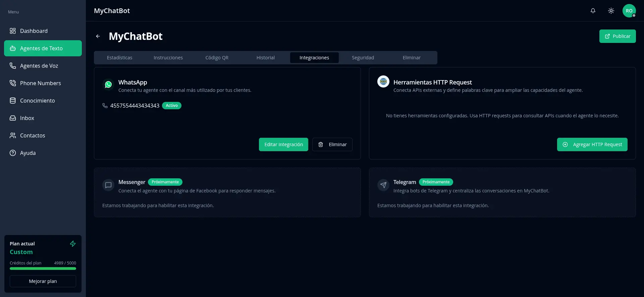Open notifications bell icon
Viewport: 644px width, 297px height.
click(593, 11)
